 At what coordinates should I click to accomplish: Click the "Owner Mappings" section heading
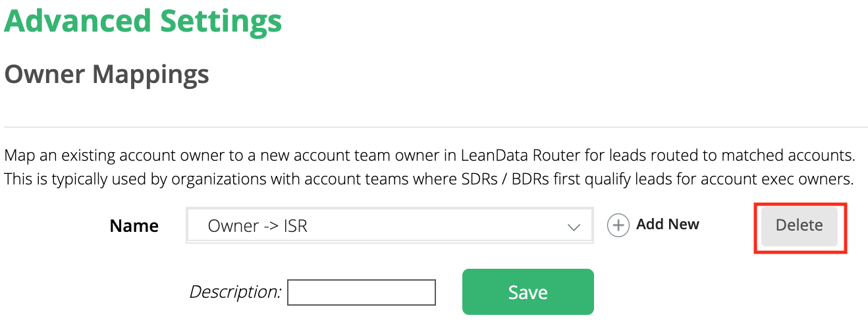[107, 74]
